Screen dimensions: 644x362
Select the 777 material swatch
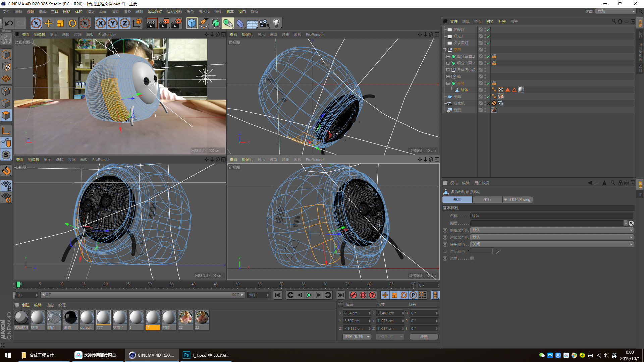[103, 320]
